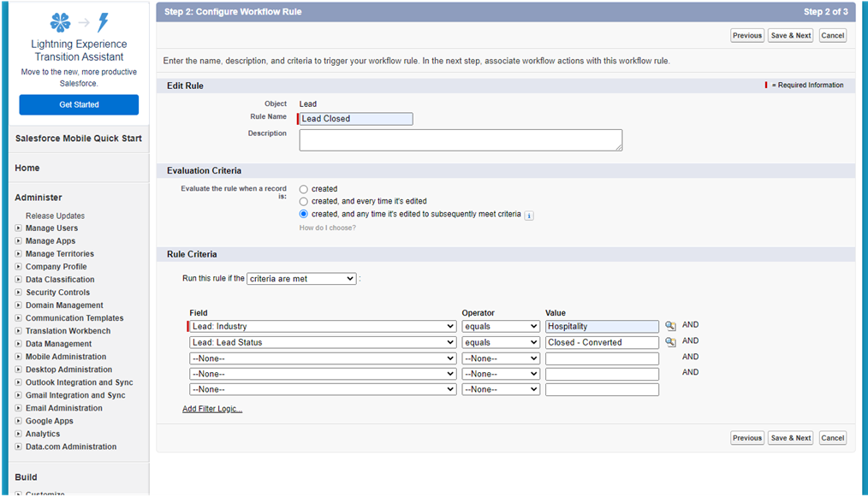
Task: Expand Manage Users arrow icon
Action: [x=19, y=228]
